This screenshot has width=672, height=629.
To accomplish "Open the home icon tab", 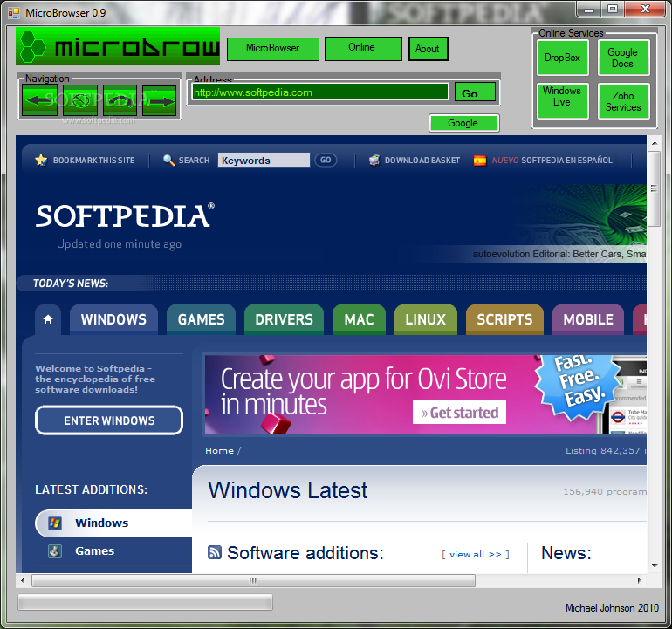I will tap(48, 319).
